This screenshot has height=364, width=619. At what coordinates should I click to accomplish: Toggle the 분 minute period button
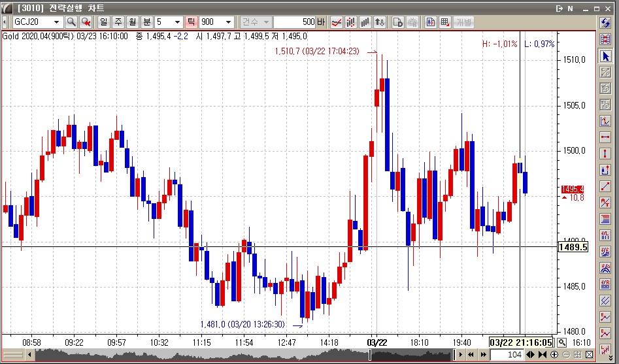[146, 22]
